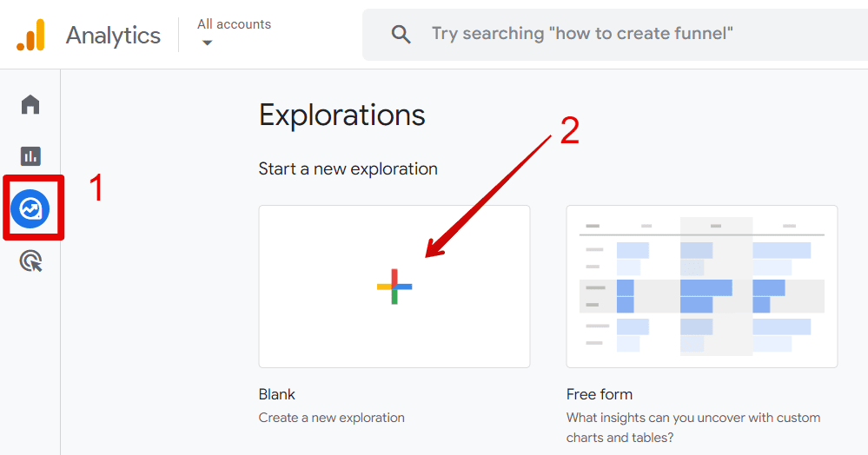Click the search magnifier icon
This screenshot has width=868, height=455.
coord(401,35)
